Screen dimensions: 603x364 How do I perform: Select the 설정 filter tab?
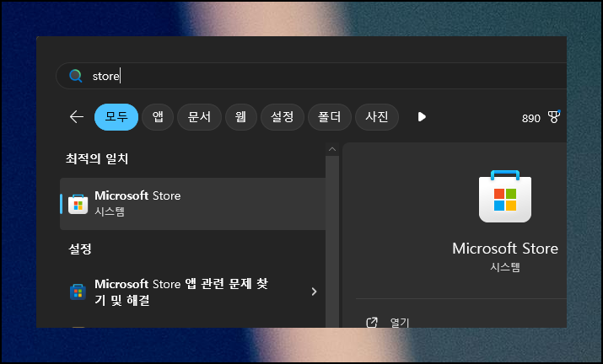283,117
